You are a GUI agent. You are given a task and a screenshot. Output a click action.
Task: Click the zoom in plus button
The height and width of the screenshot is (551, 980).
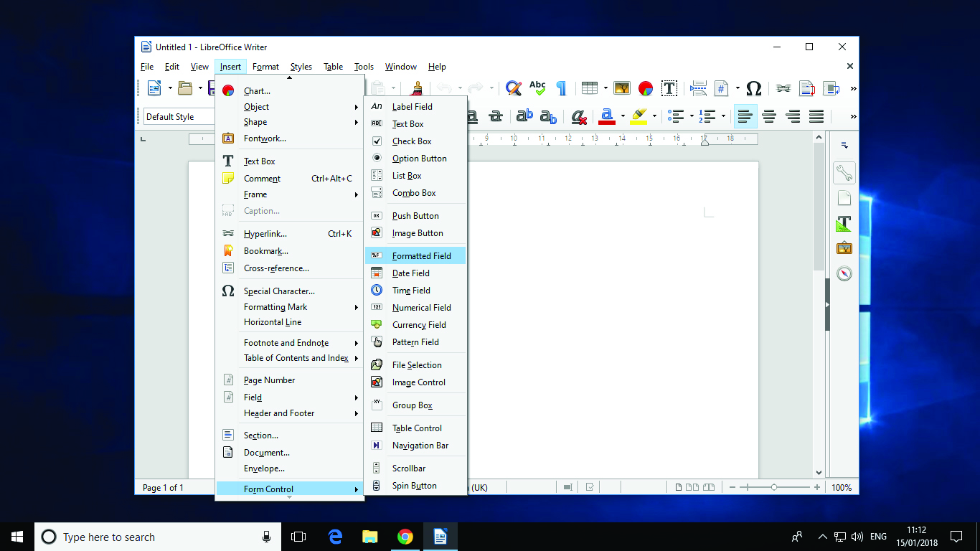[x=816, y=488]
